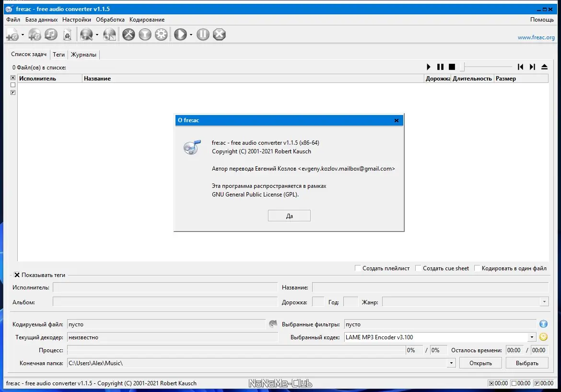Open general settings via wrench-screwdriver icon
The width and height of the screenshot is (561, 392).
[129, 35]
